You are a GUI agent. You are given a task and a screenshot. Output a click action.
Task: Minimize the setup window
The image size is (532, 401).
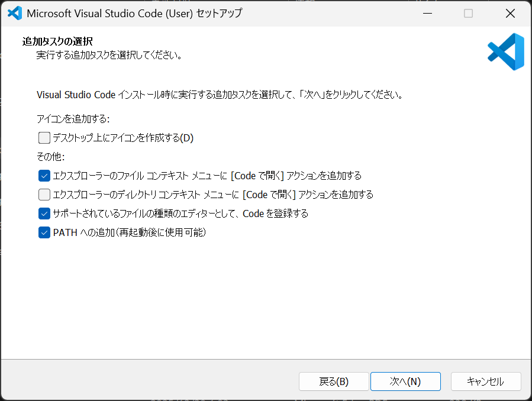pos(426,13)
